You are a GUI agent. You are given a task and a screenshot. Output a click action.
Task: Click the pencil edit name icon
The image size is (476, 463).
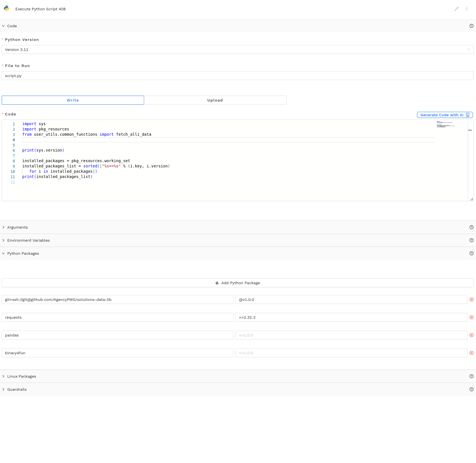pyautogui.click(x=456, y=9)
